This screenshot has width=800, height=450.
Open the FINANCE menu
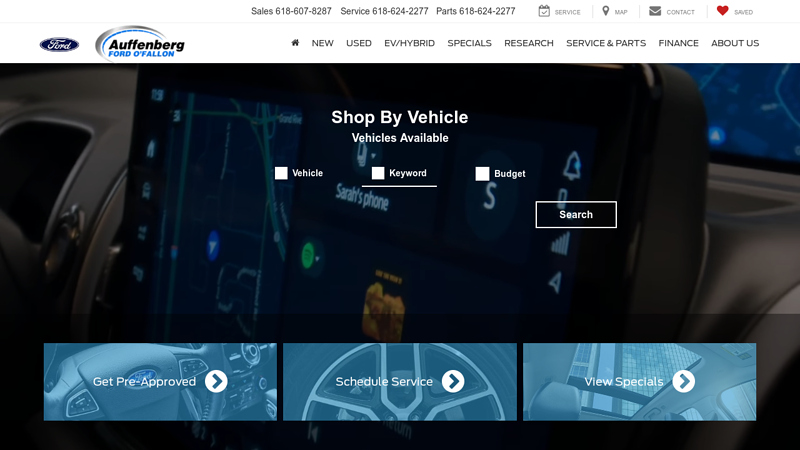[679, 43]
